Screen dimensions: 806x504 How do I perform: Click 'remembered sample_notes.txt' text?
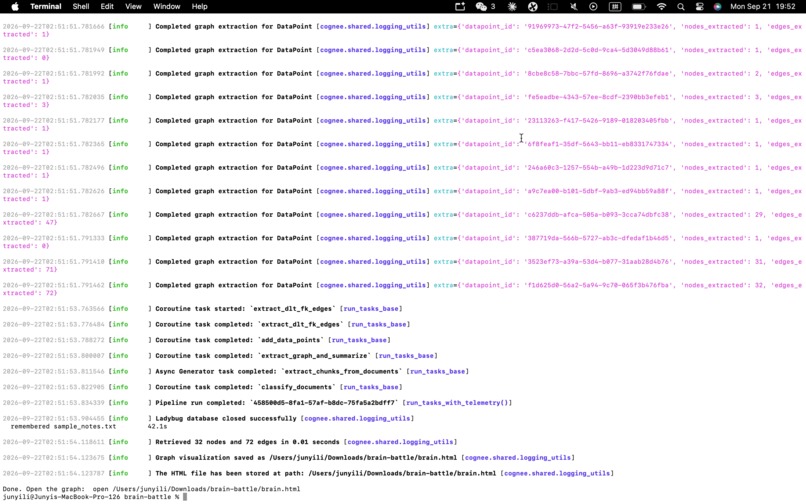tap(63, 426)
